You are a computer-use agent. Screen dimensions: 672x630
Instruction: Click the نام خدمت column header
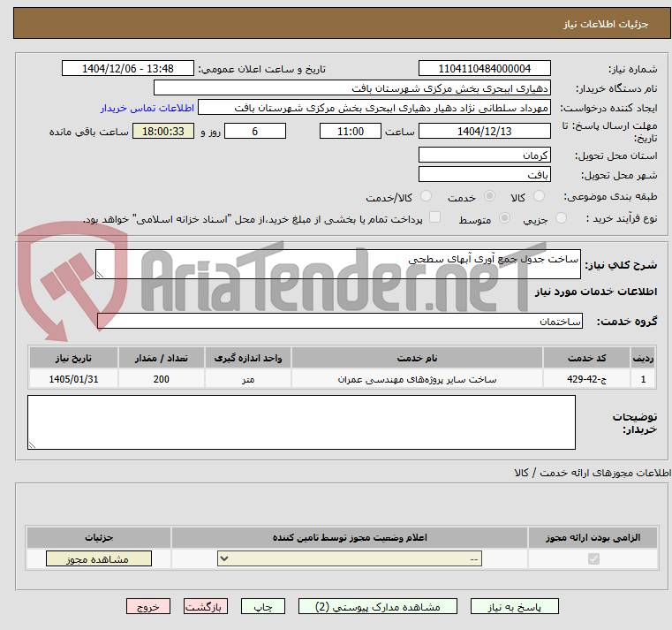(x=417, y=358)
